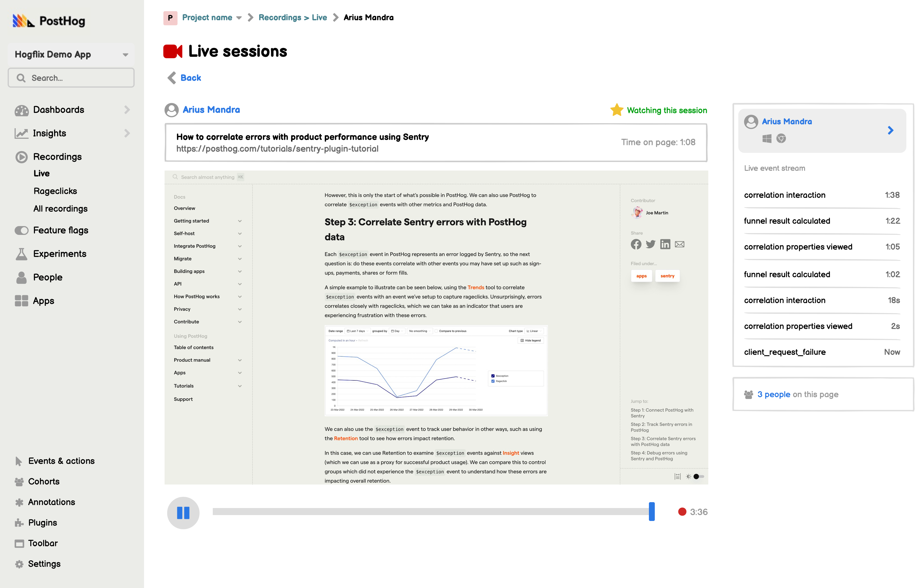Switch to Ragéclicks under Recordings
Screen dimensions: 924x588
pyautogui.click(x=56, y=191)
